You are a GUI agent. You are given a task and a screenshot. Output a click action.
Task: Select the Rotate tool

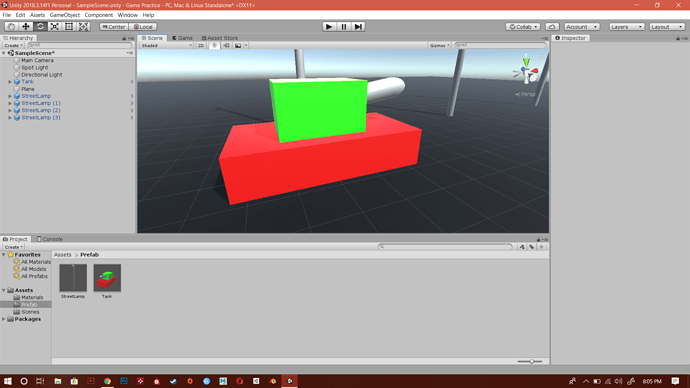[40, 27]
